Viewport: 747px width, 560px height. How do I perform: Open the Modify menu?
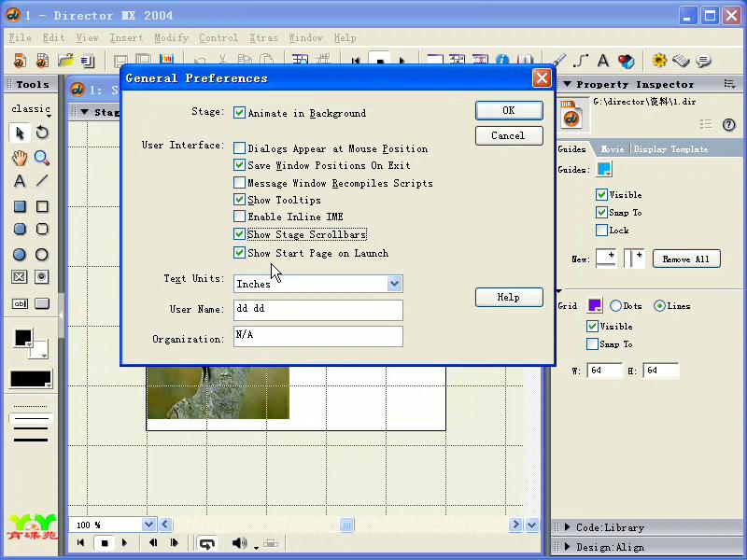[171, 37]
